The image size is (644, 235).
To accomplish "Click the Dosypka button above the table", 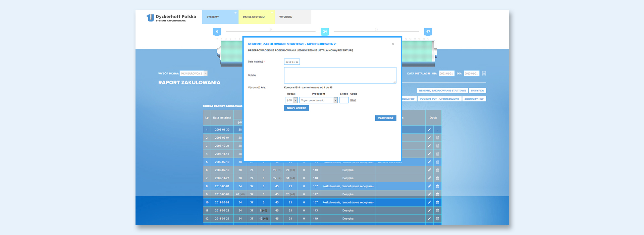I will pyautogui.click(x=477, y=91).
